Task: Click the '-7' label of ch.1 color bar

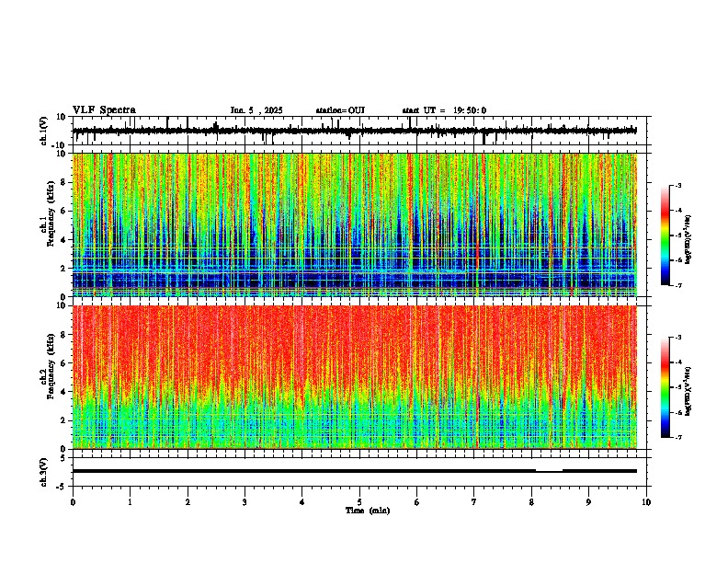Action: pyautogui.click(x=677, y=285)
